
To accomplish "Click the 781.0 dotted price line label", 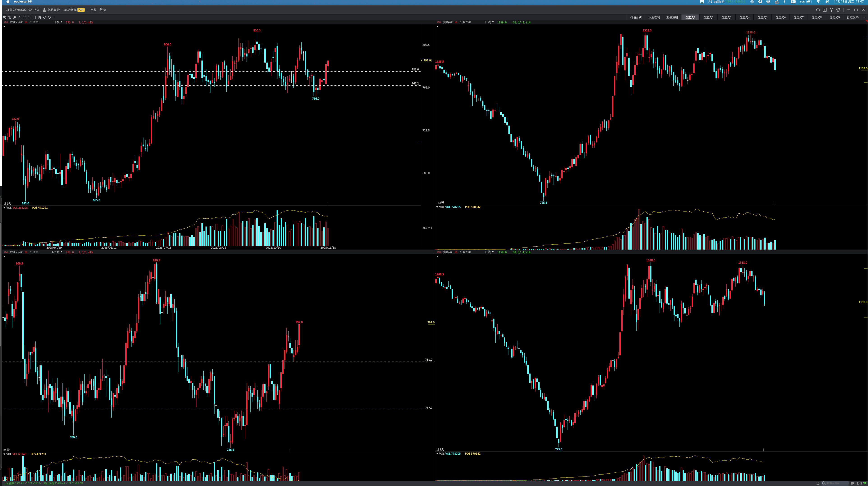I will click(415, 70).
